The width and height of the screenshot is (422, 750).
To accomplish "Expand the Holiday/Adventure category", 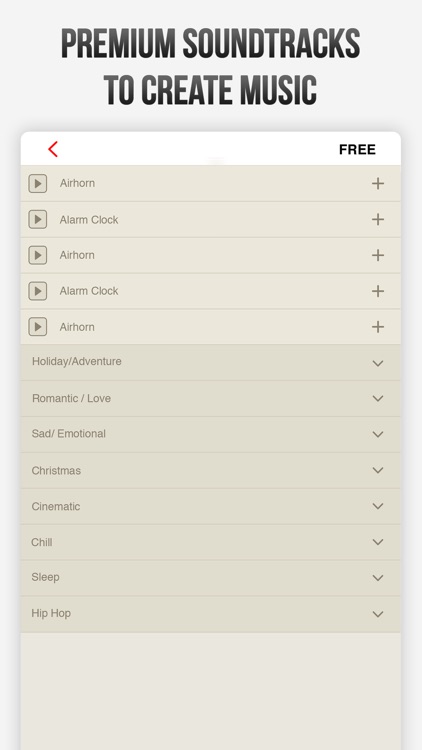I will point(211,363).
